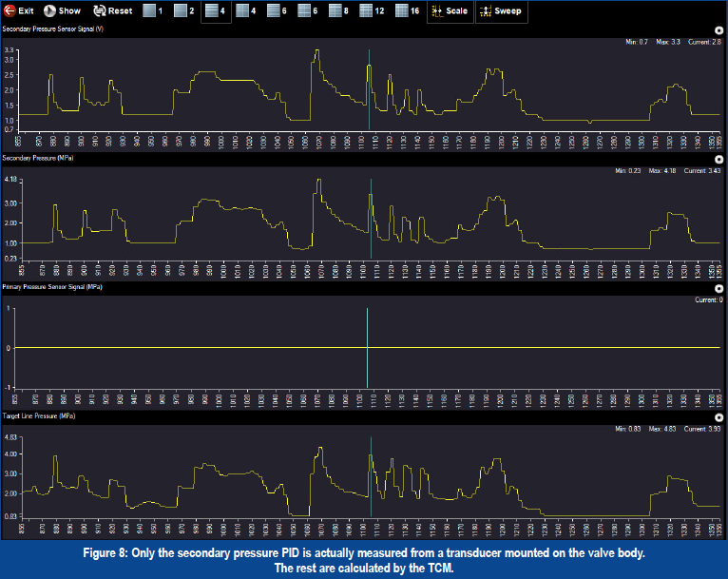The height and width of the screenshot is (579, 728).
Task: Select the 6 graph stacked rows layout
Action: 278,10
